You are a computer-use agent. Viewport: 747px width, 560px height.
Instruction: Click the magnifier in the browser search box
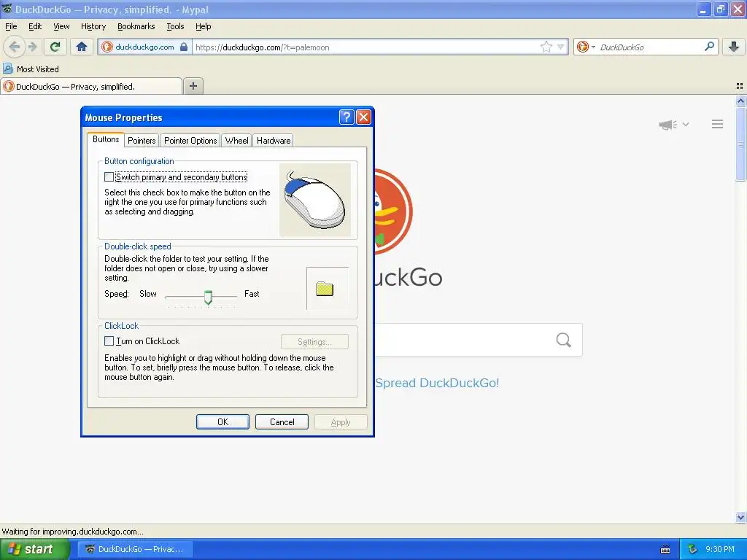click(709, 47)
